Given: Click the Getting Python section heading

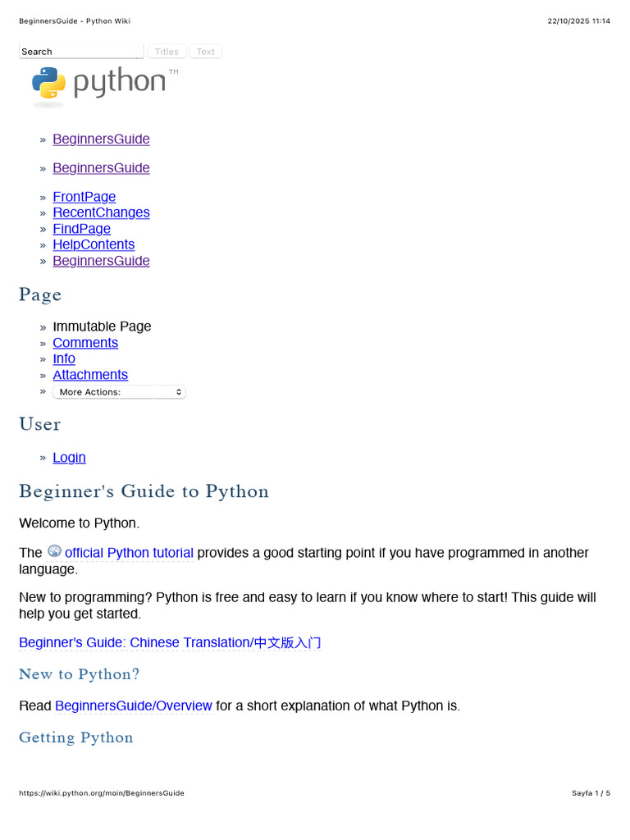Looking at the screenshot, I should [76, 737].
